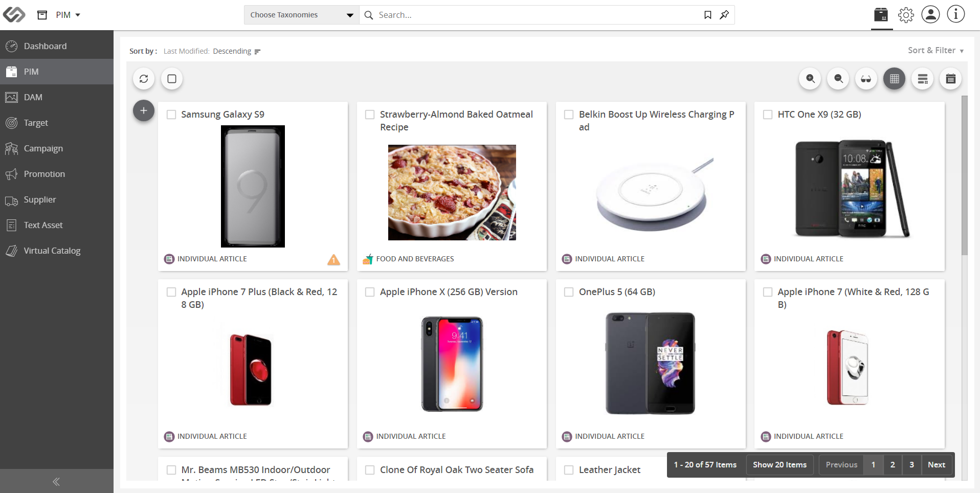Click the app logo icon
The width and height of the screenshot is (980, 493).
14,15
